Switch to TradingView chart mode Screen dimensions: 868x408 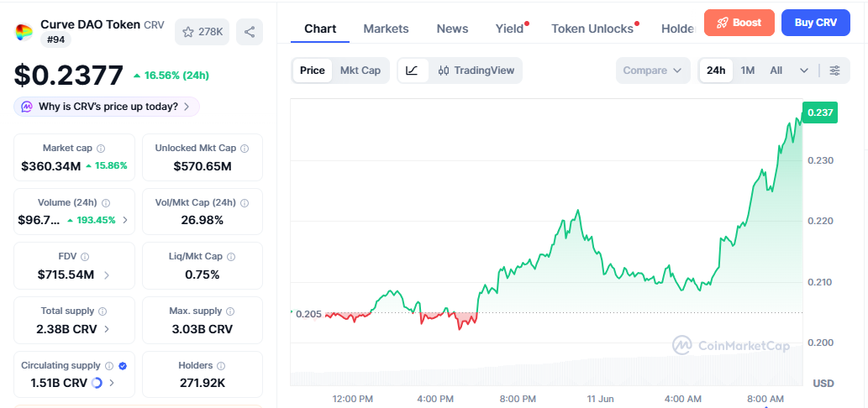pyautogui.click(x=476, y=71)
